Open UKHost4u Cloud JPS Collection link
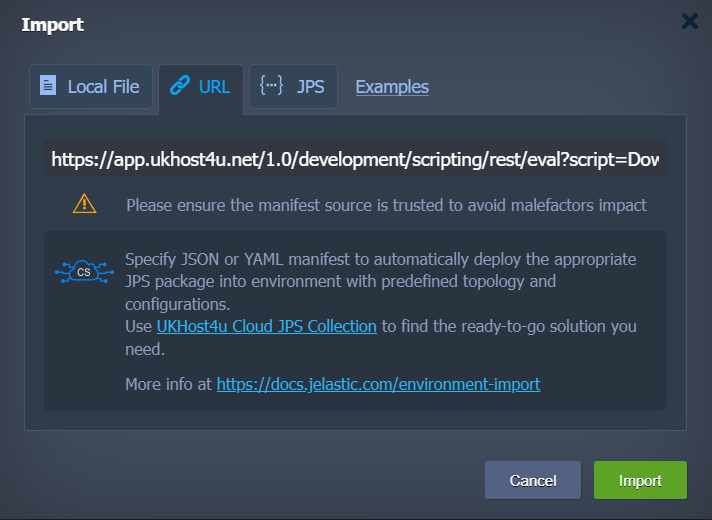 267,326
